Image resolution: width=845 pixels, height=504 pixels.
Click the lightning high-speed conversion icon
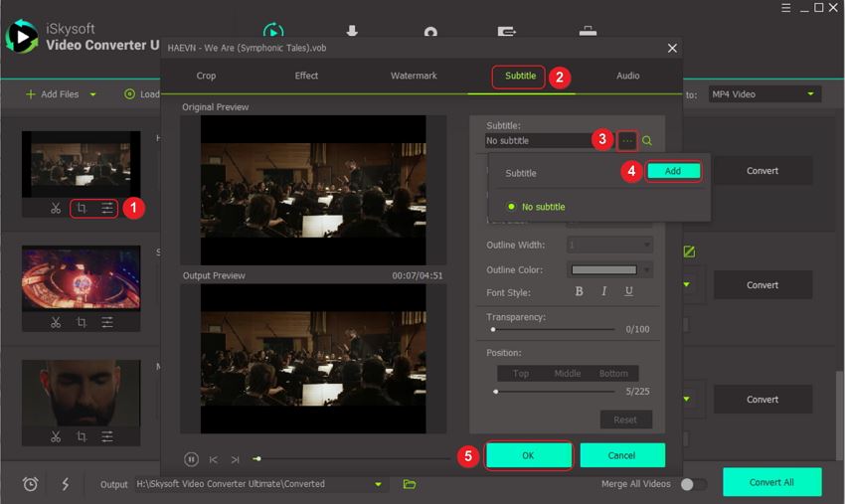[x=66, y=484]
